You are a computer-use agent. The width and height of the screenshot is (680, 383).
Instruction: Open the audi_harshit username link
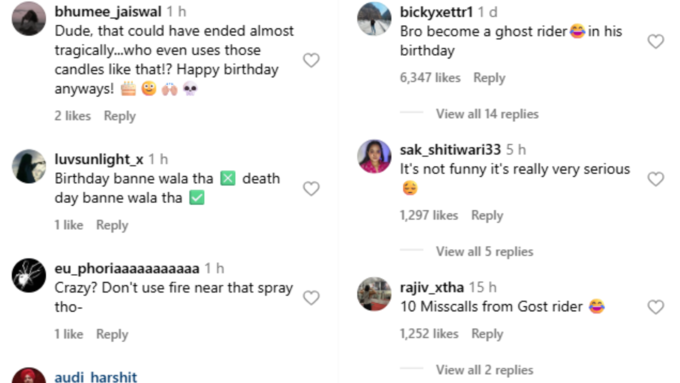pyautogui.click(x=96, y=377)
